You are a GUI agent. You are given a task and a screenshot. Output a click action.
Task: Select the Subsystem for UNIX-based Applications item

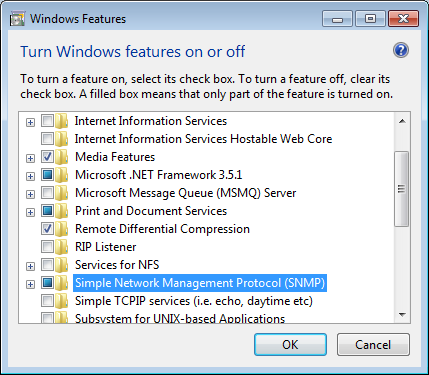click(x=180, y=318)
